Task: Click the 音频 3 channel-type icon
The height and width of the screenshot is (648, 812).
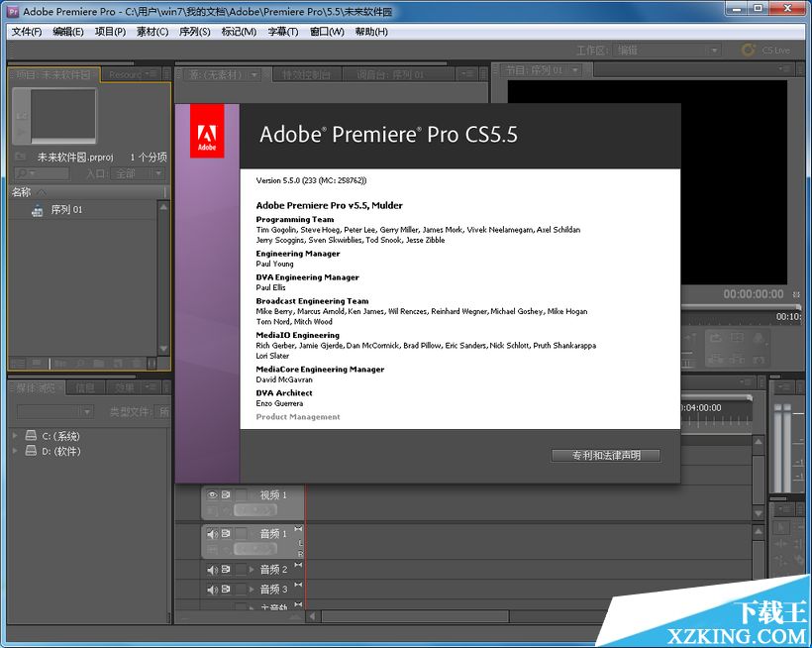Action: 298,585
